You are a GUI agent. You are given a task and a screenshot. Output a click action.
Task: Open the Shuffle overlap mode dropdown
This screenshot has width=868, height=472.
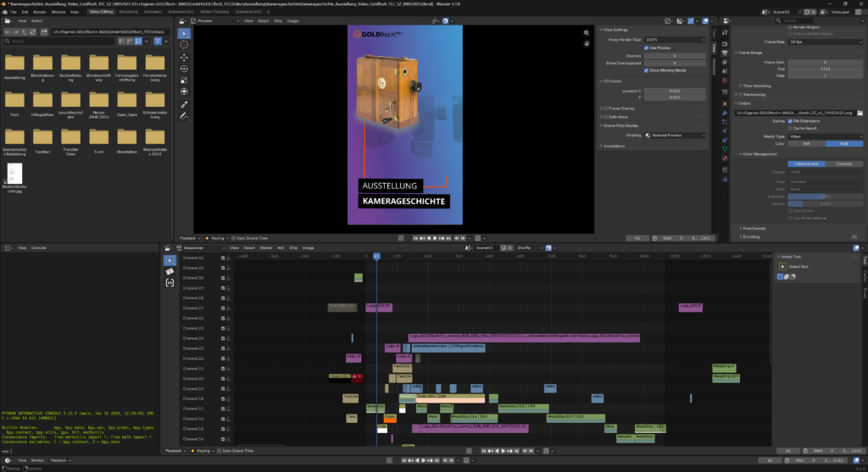click(529, 248)
